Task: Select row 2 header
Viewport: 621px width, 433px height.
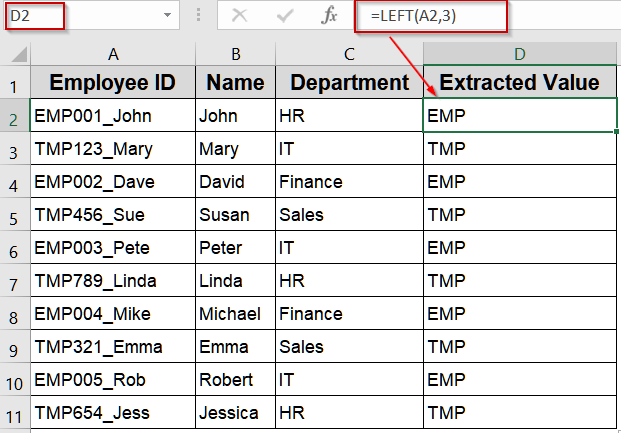Action: point(15,115)
